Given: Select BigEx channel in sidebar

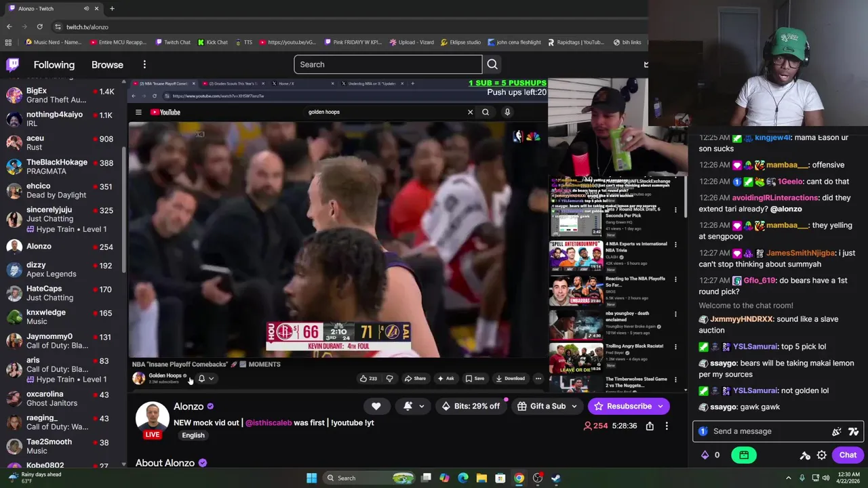Looking at the screenshot, I should click(61, 95).
